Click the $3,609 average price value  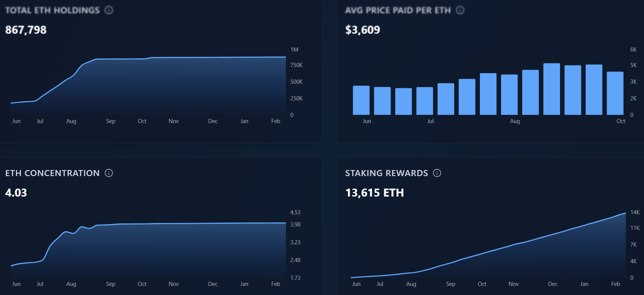[x=363, y=30]
